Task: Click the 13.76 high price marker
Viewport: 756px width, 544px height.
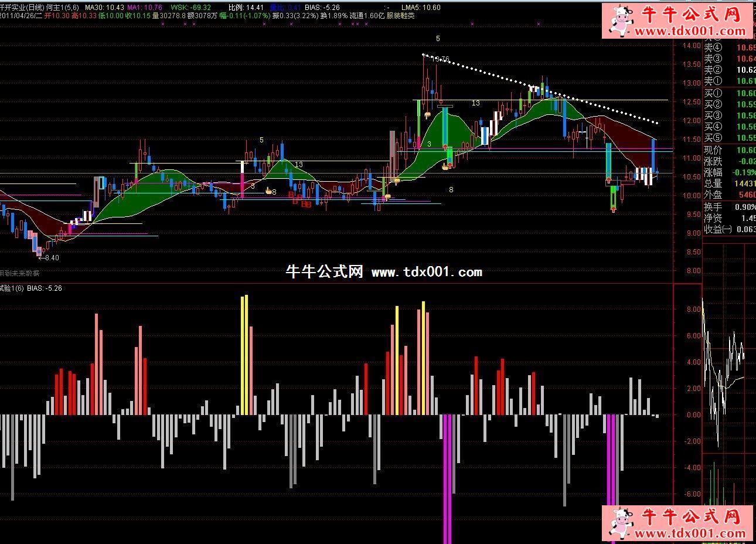Action: click(440, 59)
